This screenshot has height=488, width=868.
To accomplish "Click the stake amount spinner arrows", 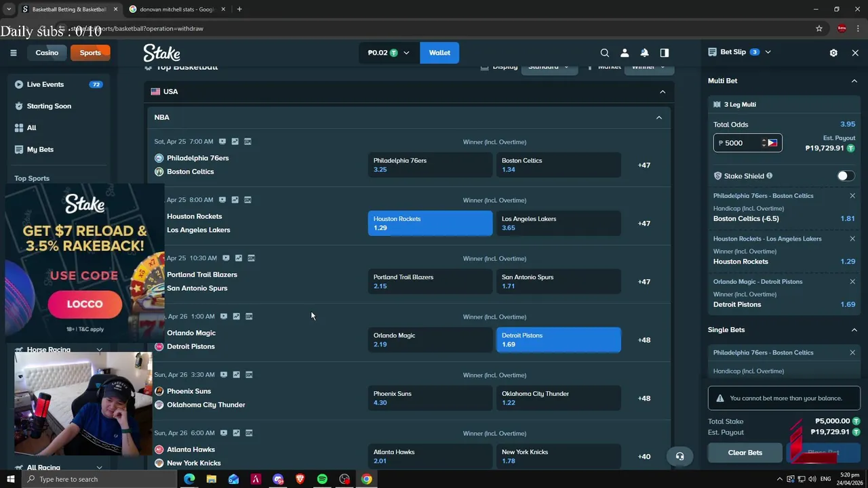I will 763,143.
